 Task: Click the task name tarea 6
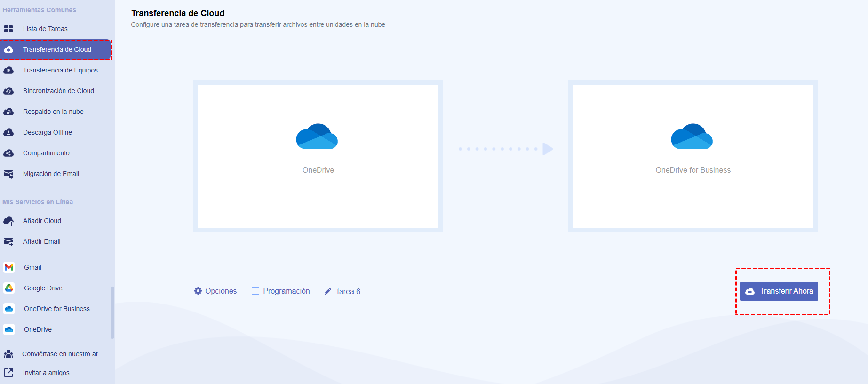349,291
